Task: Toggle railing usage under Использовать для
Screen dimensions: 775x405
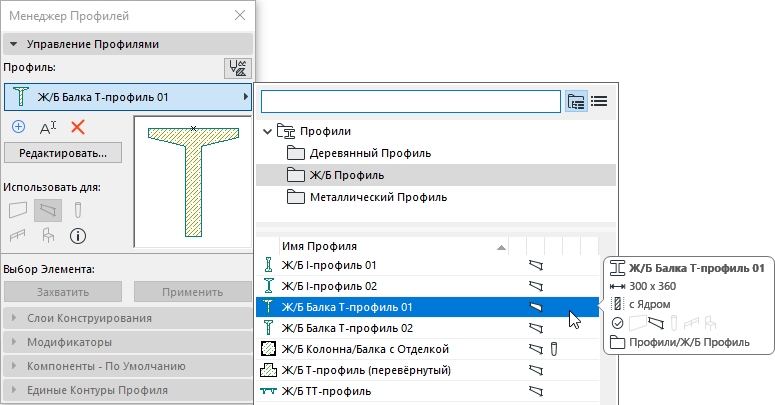Action: (18, 236)
